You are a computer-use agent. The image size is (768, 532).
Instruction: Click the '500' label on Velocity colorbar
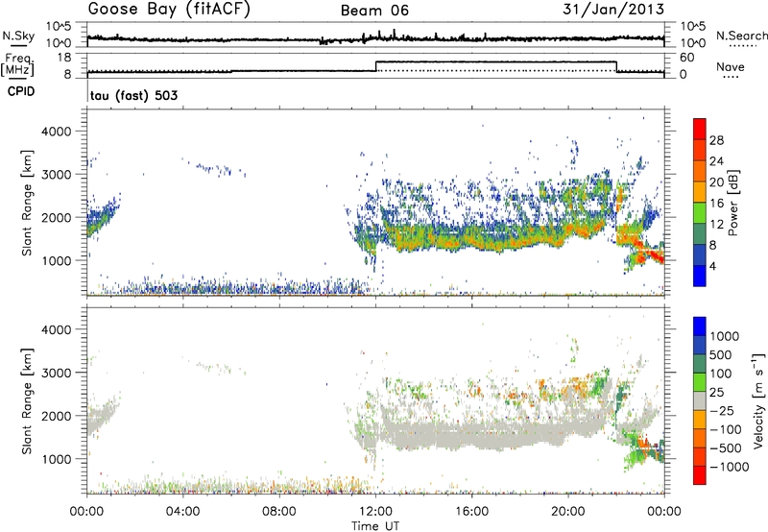(x=721, y=354)
